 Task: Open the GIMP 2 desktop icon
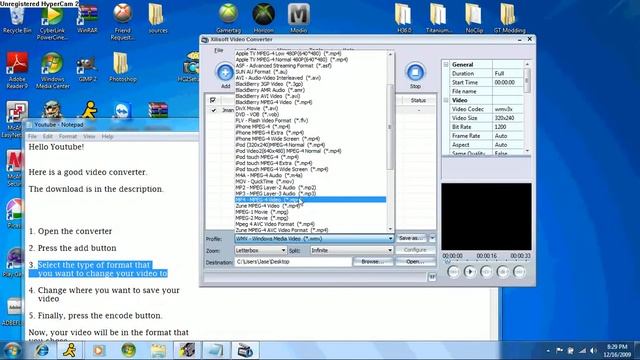87,68
